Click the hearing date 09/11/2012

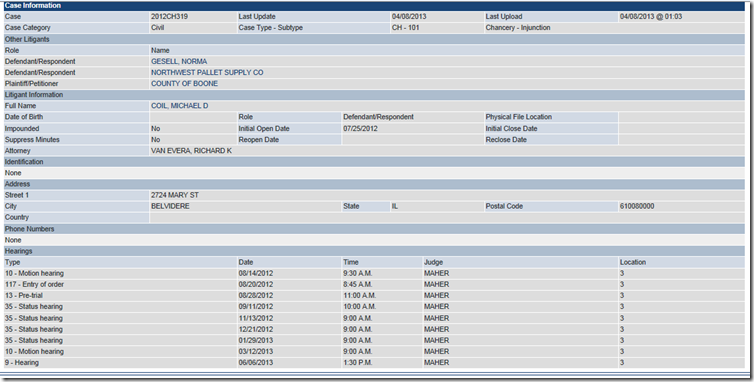click(x=255, y=306)
